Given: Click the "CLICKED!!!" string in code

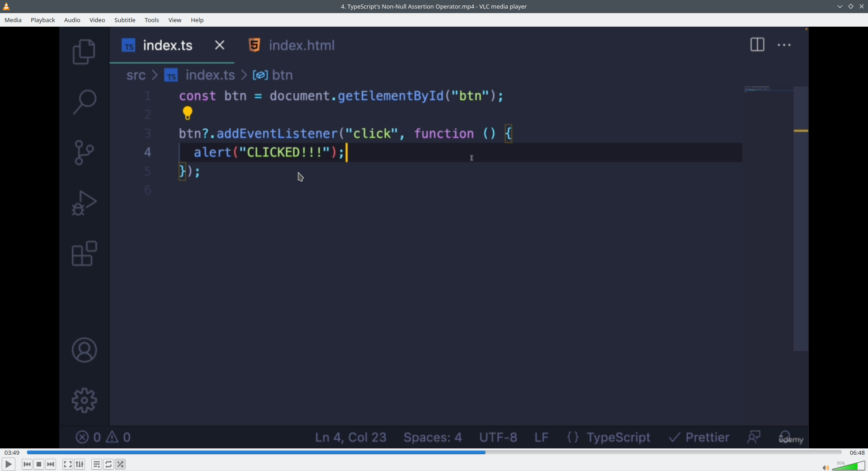Looking at the screenshot, I should coord(285,152).
